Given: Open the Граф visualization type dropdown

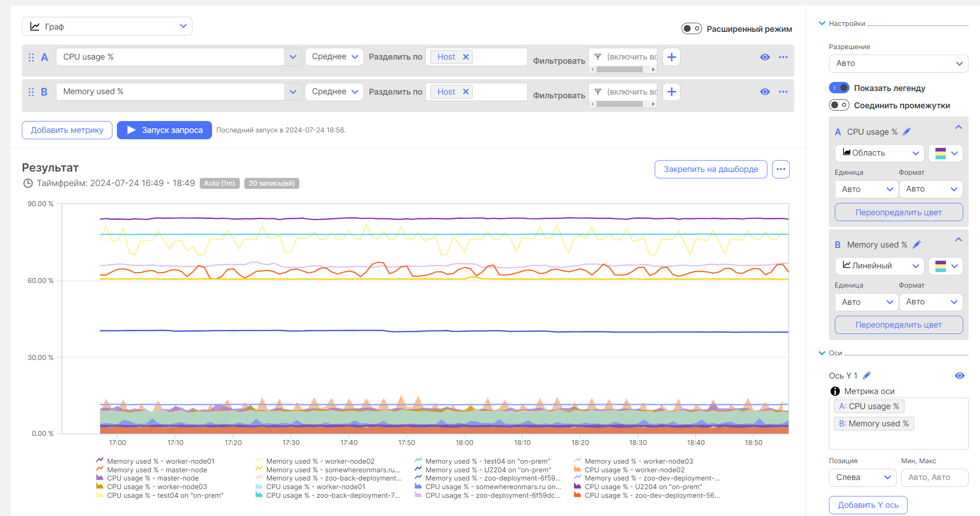Looking at the screenshot, I should pyautogui.click(x=107, y=26).
